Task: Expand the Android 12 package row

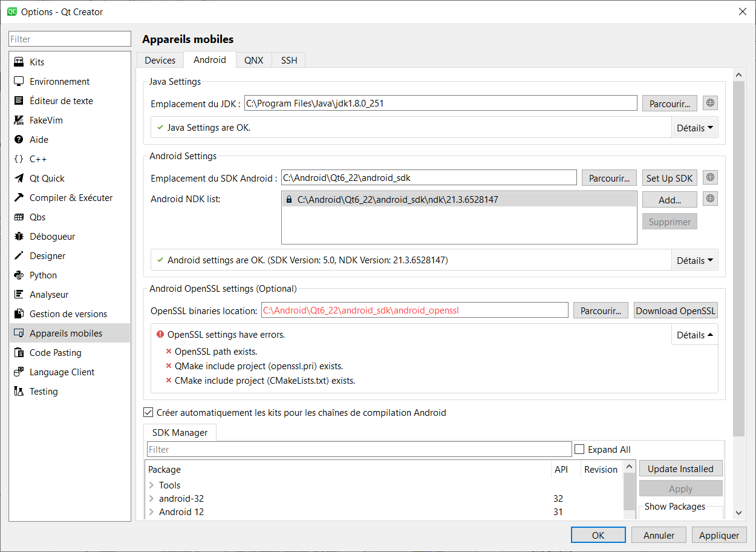Action: coord(151,512)
